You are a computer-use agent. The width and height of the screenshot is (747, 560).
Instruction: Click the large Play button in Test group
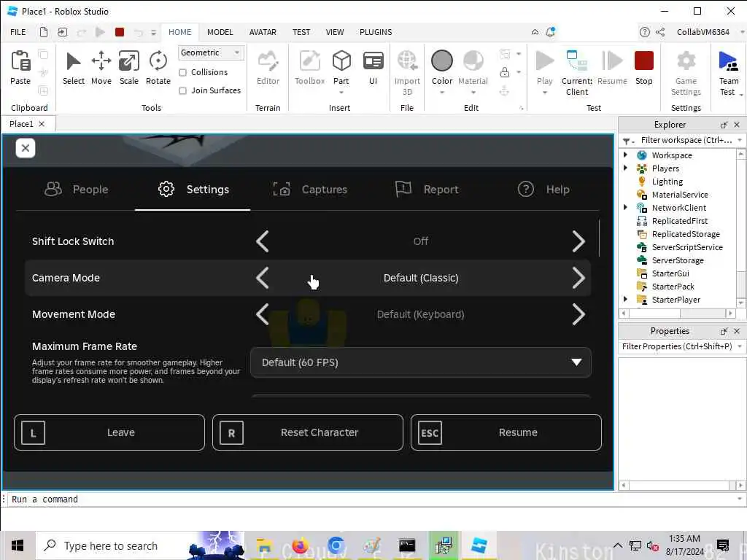544,61
